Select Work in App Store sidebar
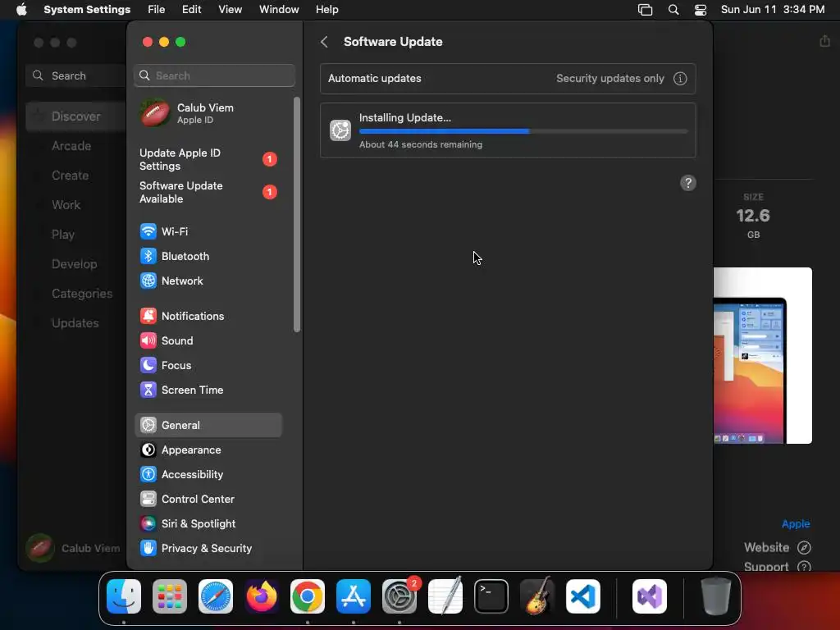840x630 pixels. tap(66, 204)
